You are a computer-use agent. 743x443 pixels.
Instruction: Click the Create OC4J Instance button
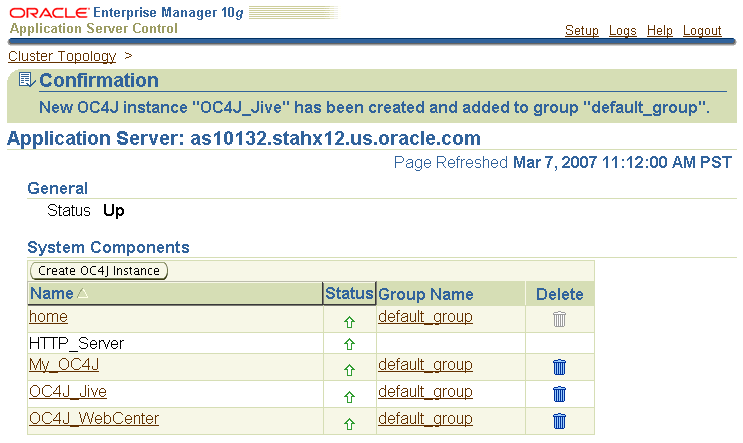tap(99, 271)
